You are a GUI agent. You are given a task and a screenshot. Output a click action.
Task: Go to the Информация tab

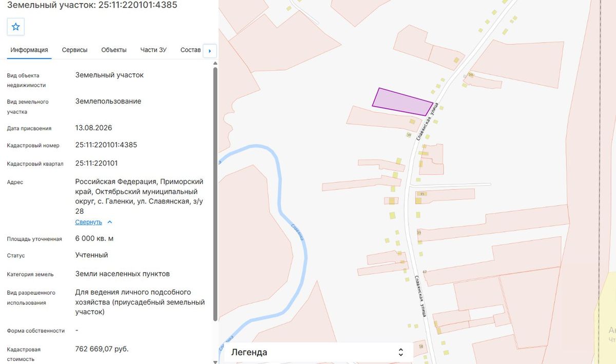(29, 50)
